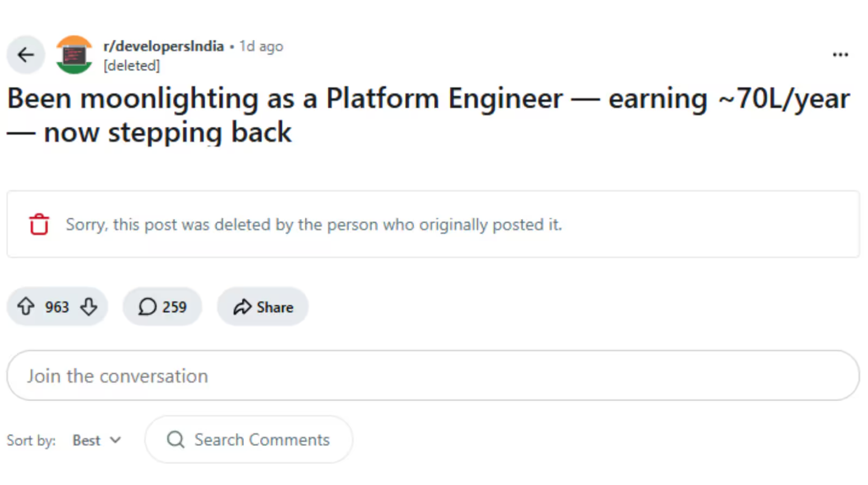Click the red trash can icon

(x=39, y=224)
